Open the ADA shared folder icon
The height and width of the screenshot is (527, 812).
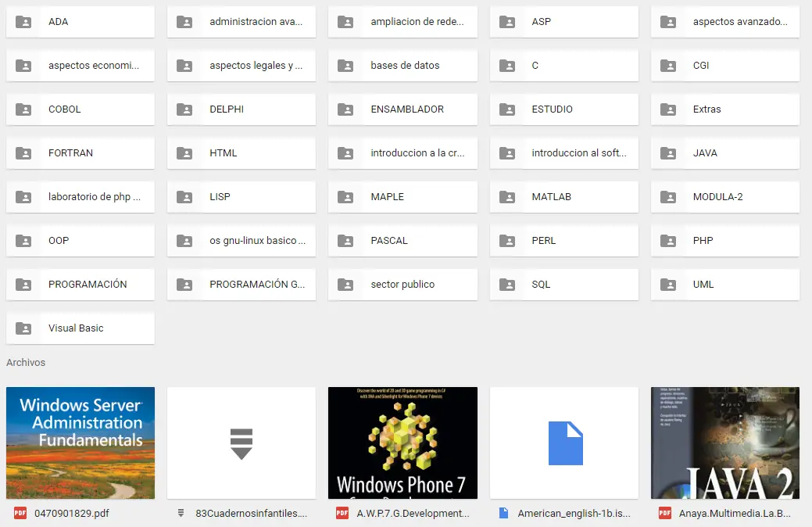[x=23, y=22]
